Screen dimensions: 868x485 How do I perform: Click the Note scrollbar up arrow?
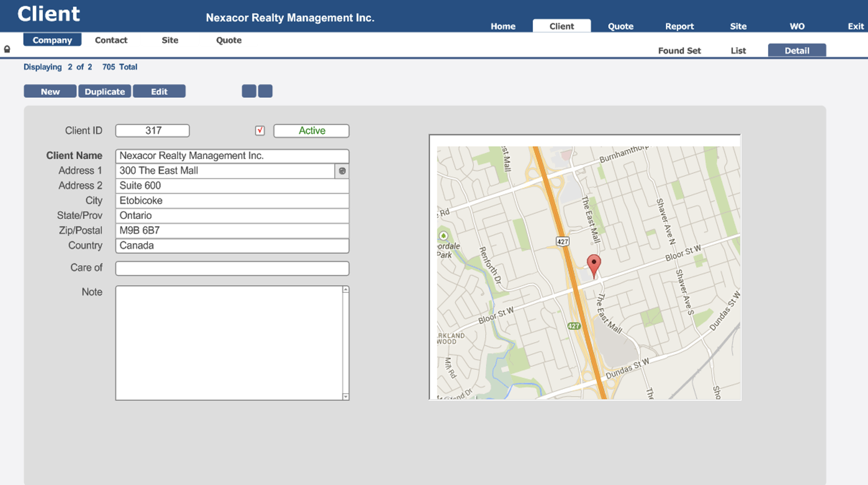345,290
